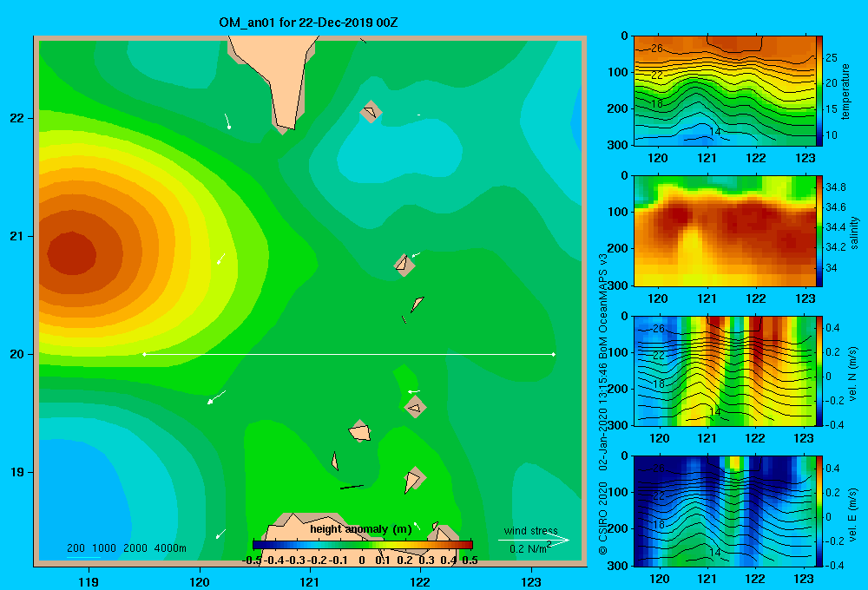This screenshot has width=868, height=590.
Task: Click the "height anomaly (m)" label
Action: [x=361, y=529]
